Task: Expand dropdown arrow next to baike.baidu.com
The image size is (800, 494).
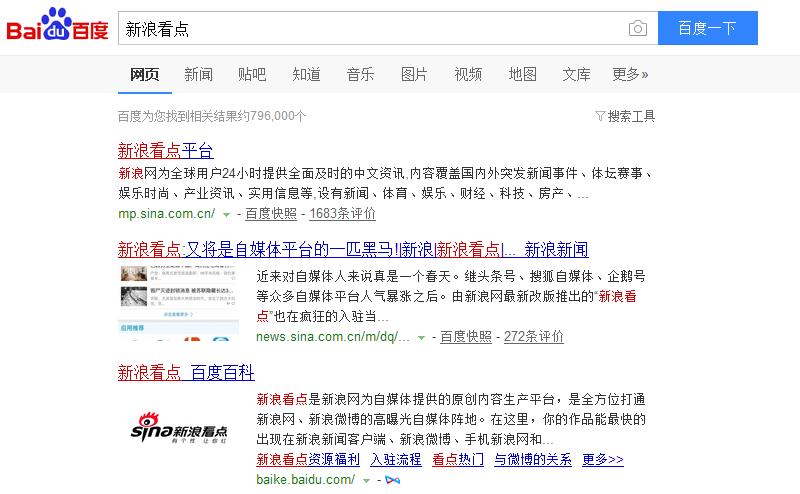Action: pos(366,481)
